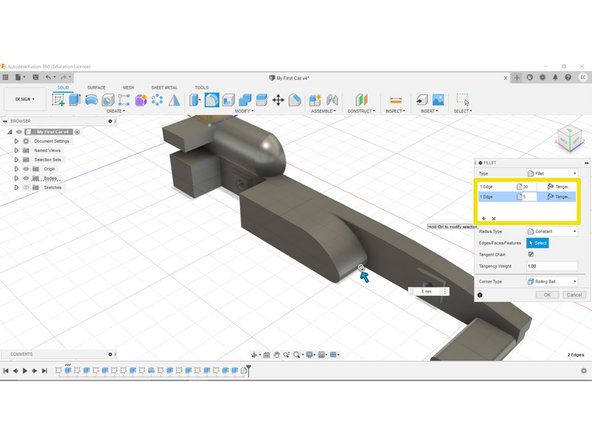Screen dimensions: 592x444
Task: Select the Extrude tool
Action: (x=75, y=100)
